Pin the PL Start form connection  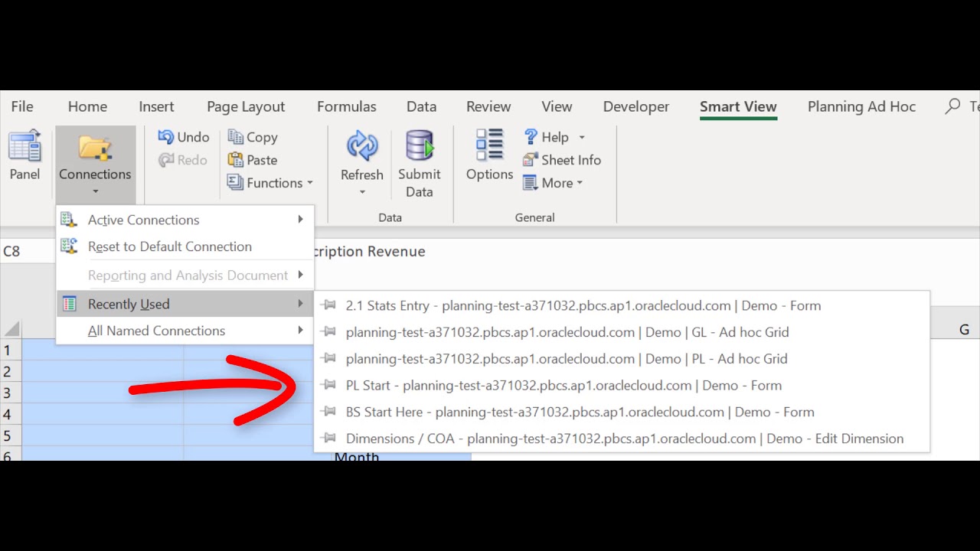[x=329, y=385]
